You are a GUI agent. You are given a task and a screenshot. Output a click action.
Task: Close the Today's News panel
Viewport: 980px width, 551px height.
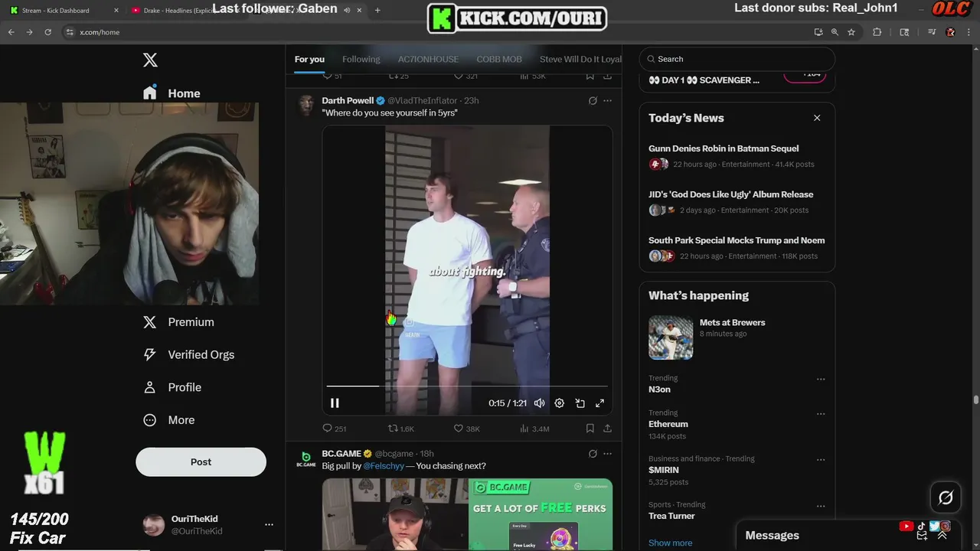817,118
